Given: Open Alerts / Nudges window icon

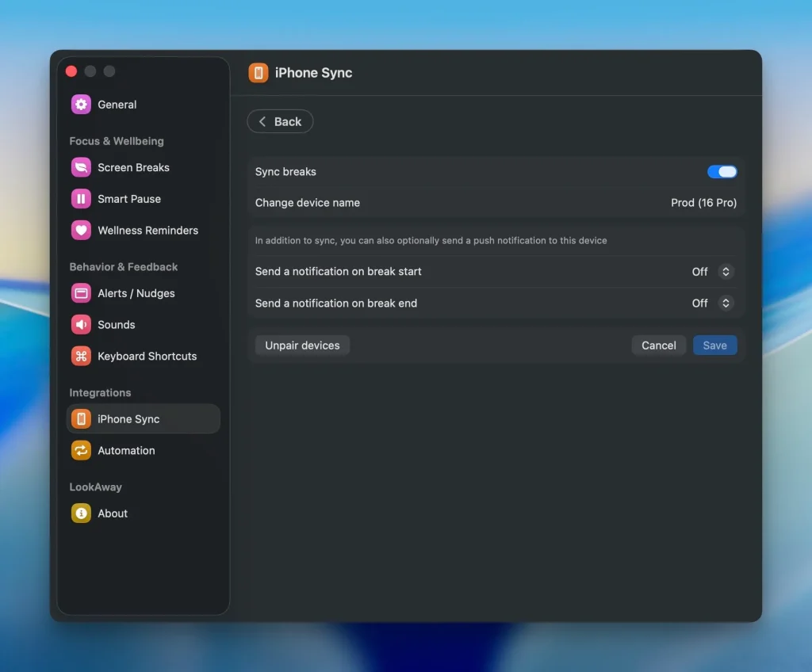Looking at the screenshot, I should (x=81, y=293).
